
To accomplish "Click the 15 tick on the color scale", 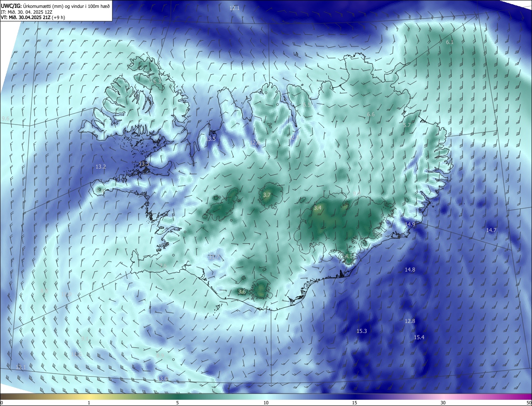I will click(355, 403).
